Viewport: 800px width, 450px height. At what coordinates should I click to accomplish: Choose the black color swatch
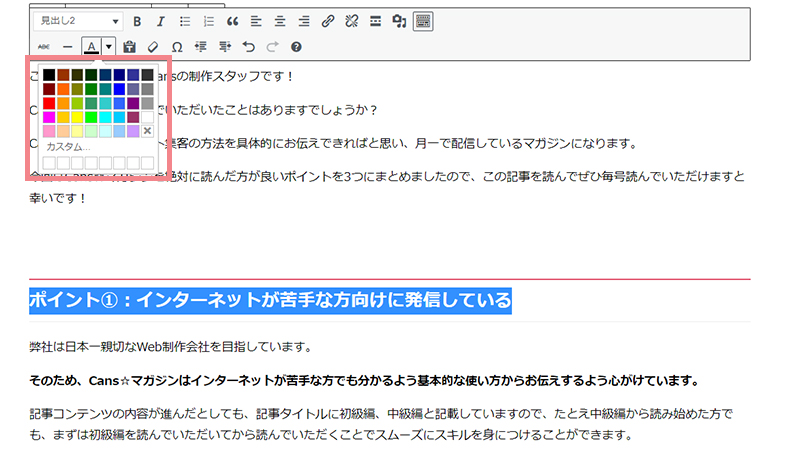tap(49, 75)
